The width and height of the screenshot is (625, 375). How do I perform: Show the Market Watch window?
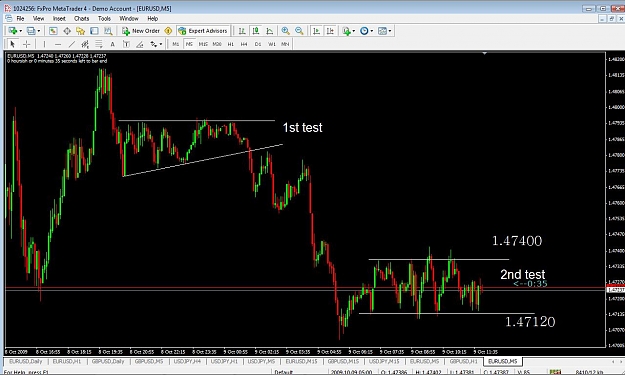click(53, 31)
